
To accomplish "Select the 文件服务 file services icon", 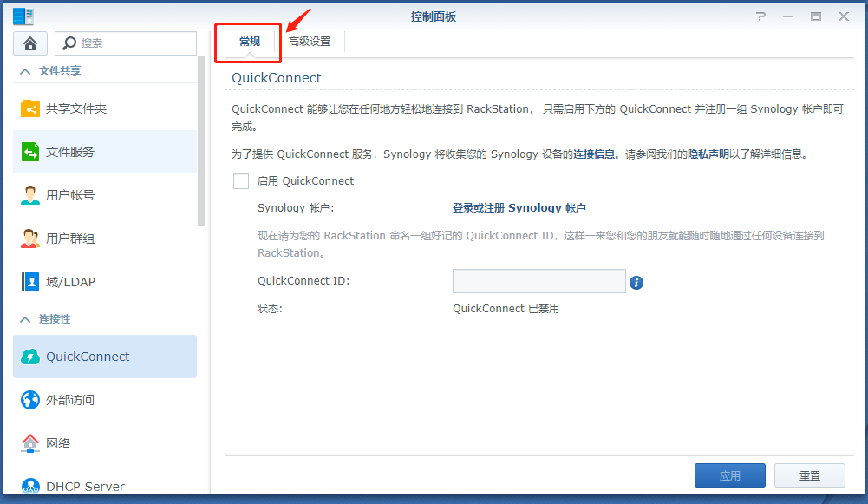I will click(x=30, y=152).
